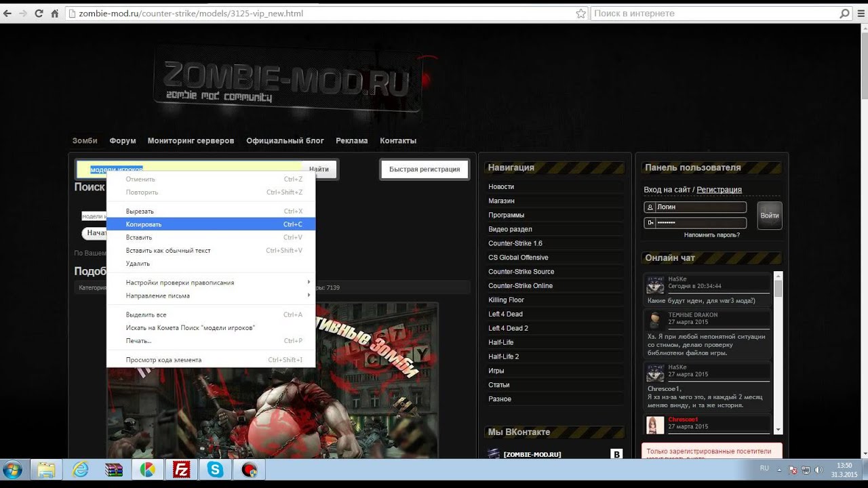Viewport: 868px width, 488px height.
Task: Click the magnifier icon in browser search box
Action: tap(844, 14)
